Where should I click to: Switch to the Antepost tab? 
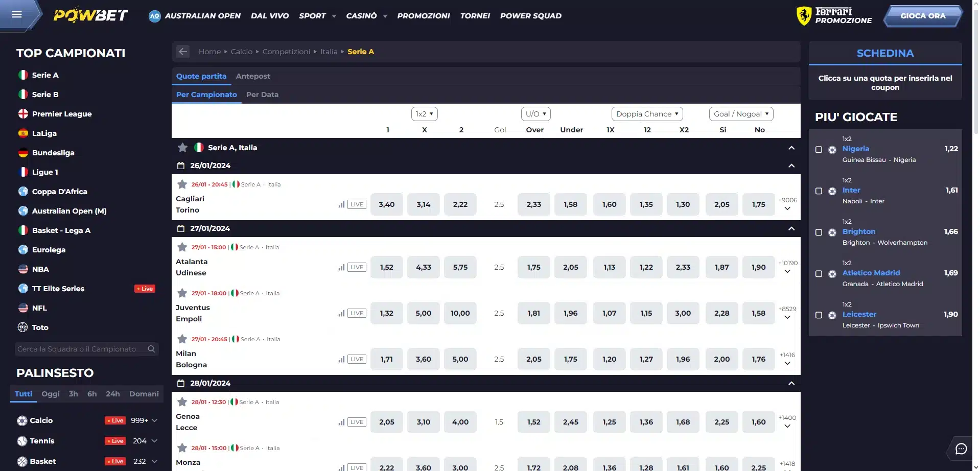pos(253,76)
